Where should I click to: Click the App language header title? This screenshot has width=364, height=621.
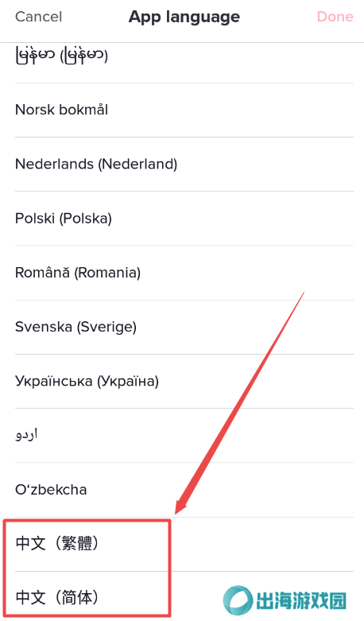pos(184,17)
